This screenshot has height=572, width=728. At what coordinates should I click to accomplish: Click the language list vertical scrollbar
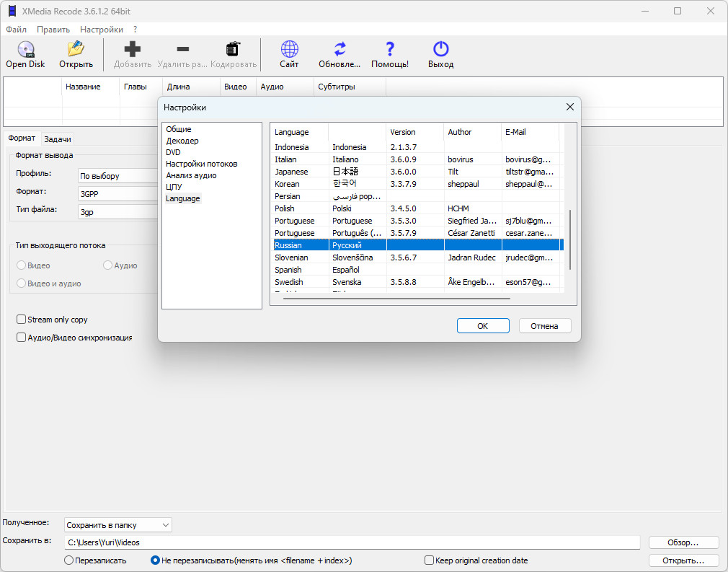[x=570, y=239]
